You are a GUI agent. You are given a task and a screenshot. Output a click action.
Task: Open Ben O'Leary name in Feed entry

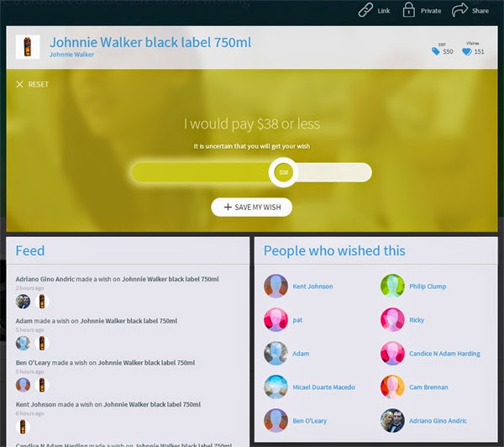pos(33,363)
